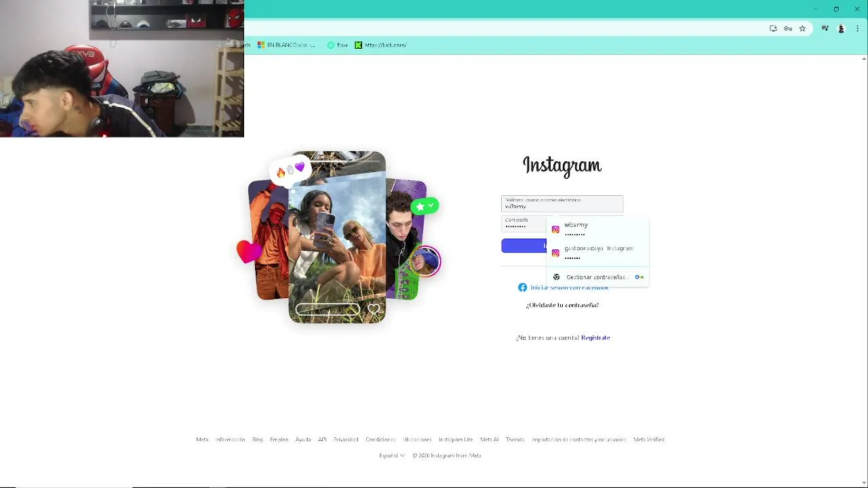Click the page scrollbar down arrow
Screen dimensions: 868x488
[863, 483]
